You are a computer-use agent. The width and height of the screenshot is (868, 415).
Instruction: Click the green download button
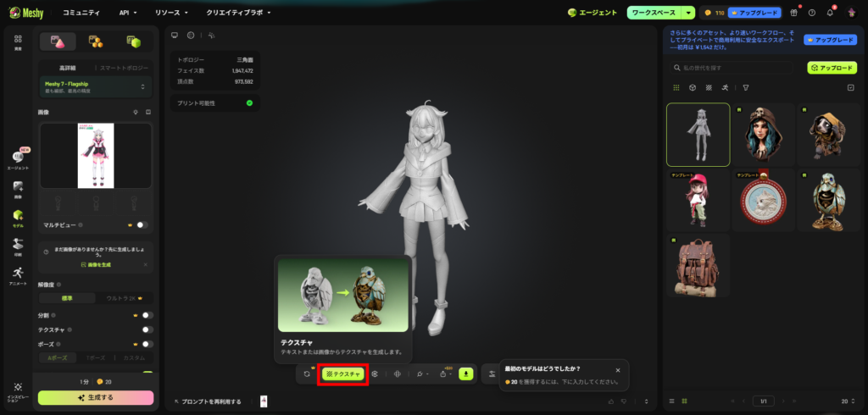point(466,374)
